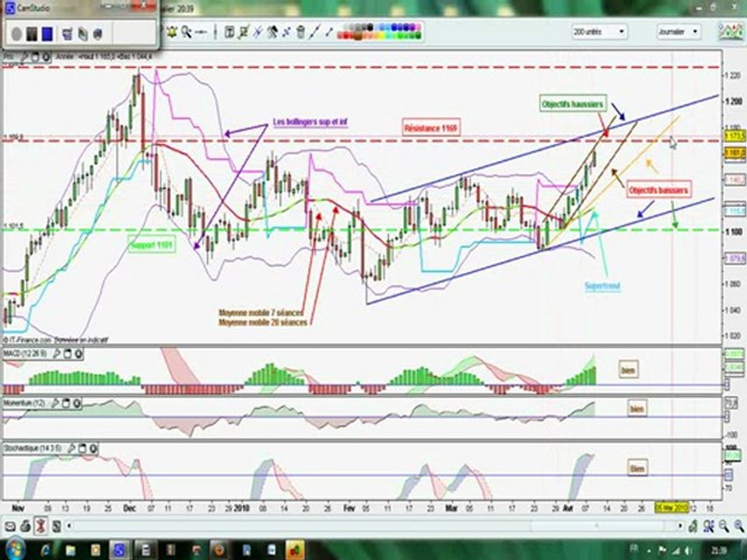Open Firefox from the taskbar

pos(219,550)
